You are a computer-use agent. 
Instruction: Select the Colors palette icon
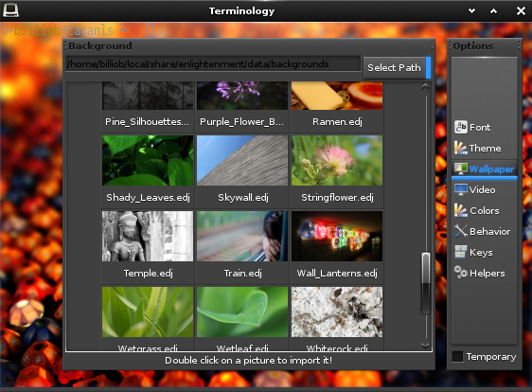[460, 210]
